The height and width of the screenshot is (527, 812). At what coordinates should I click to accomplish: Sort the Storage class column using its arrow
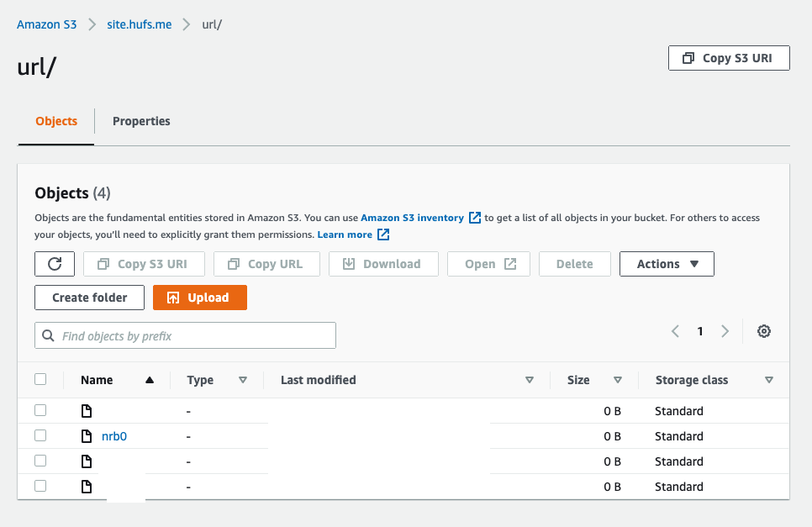pos(769,380)
